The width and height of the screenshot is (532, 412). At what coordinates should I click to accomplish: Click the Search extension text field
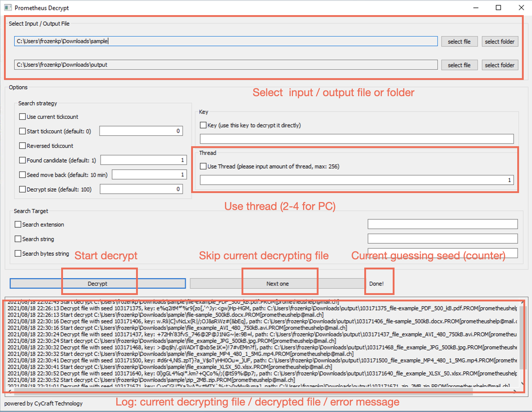pyautogui.click(x=443, y=224)
